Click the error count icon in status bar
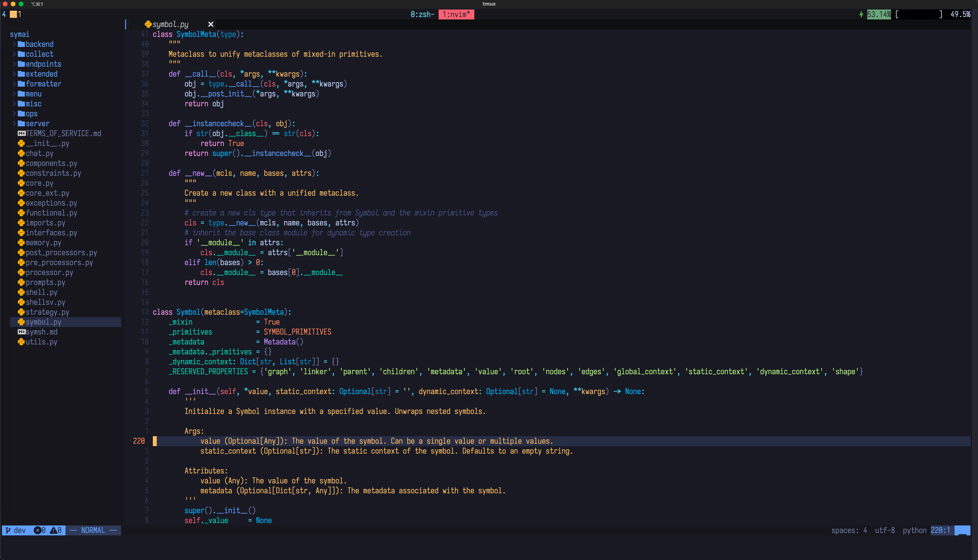 (x=37, y=530)
